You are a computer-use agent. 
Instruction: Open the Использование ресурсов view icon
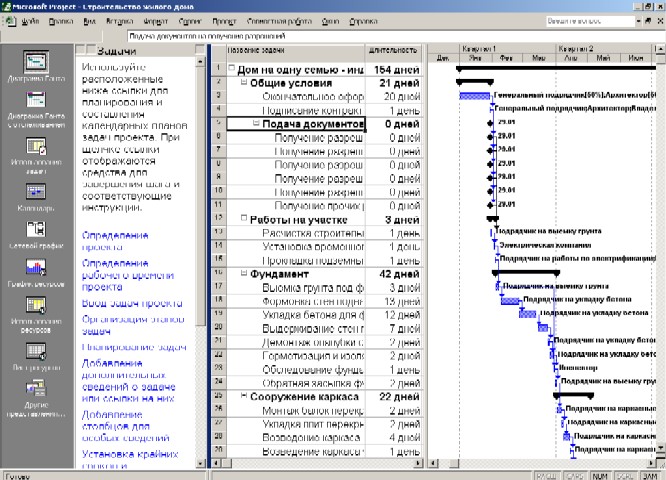pos(36,305)
